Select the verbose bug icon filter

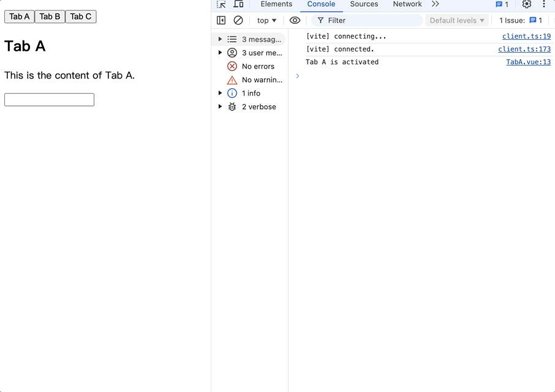pos(232,107)
